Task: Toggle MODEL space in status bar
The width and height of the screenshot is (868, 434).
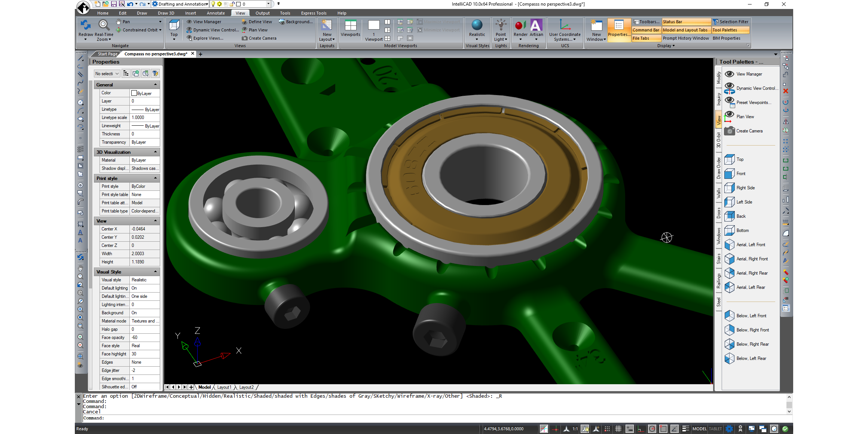Action: (x=699, y=429)
